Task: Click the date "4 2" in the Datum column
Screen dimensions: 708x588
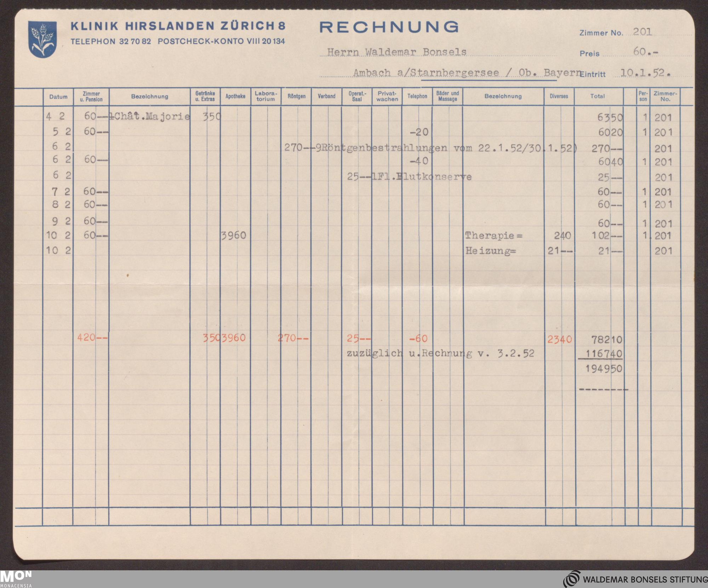Action: click(55, 116)
